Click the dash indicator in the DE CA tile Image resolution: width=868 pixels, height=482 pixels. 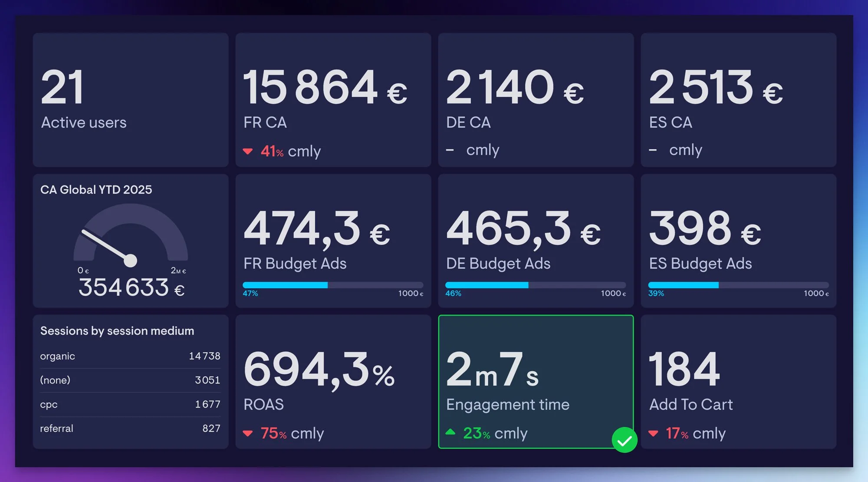click(450, 150)
